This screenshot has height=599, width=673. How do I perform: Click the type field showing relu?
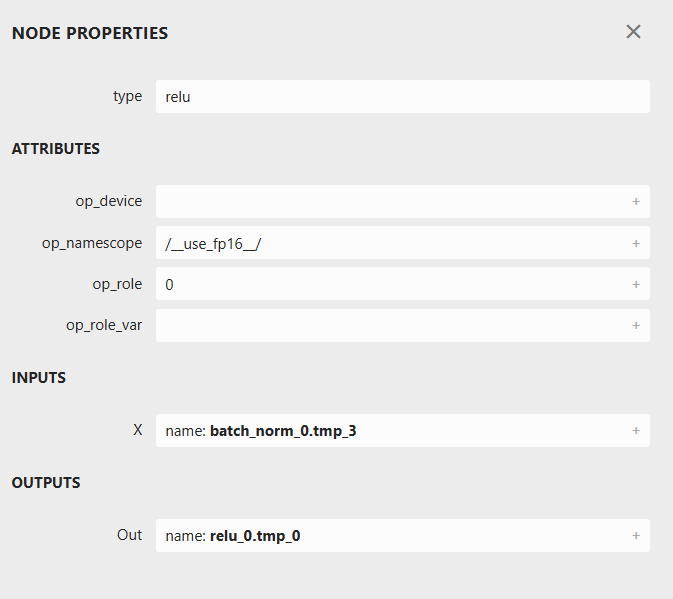point(402,97)
